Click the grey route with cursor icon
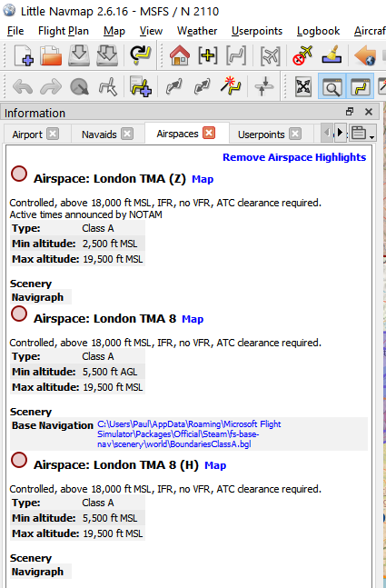 (108, 87)
